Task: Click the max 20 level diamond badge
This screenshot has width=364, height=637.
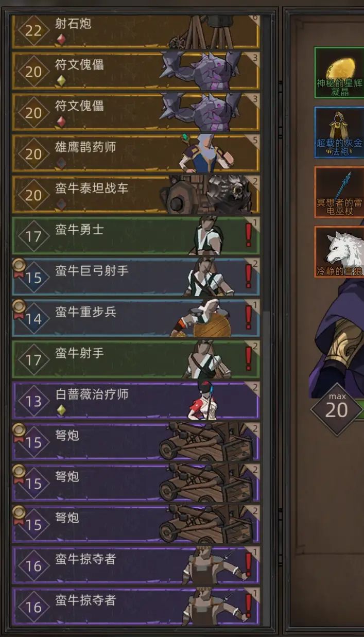Action: coord(337,409)
